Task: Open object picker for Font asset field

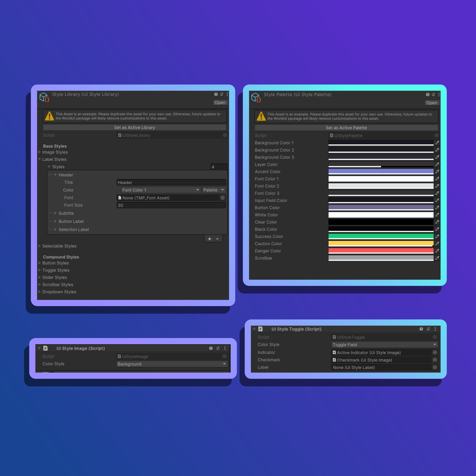Action: (223, 198)
